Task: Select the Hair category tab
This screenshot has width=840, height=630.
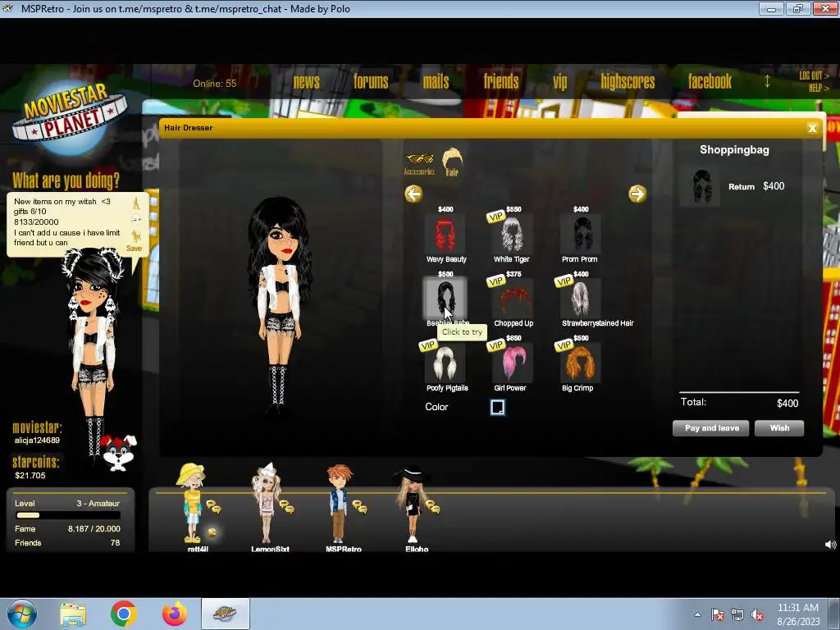Action: tap(452, 162)
